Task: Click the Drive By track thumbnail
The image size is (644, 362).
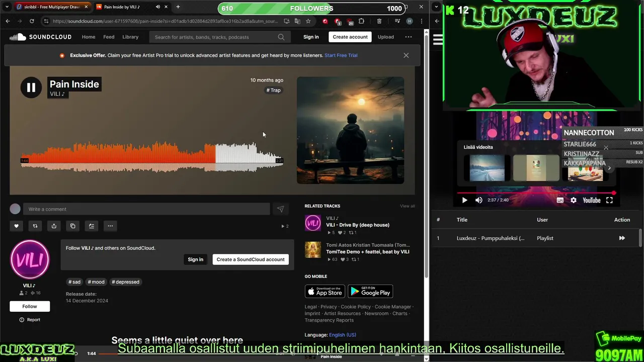Action: (x=312, y=223)
